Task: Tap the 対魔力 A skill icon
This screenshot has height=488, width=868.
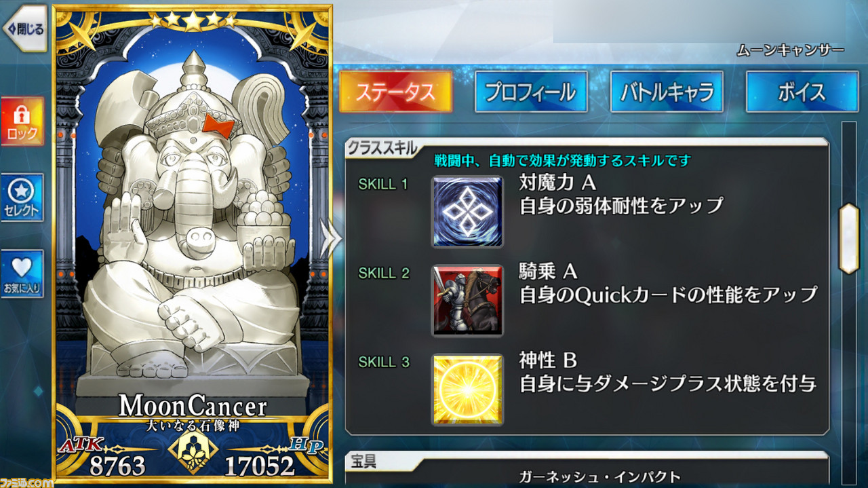Action: [x=467, y=211]
